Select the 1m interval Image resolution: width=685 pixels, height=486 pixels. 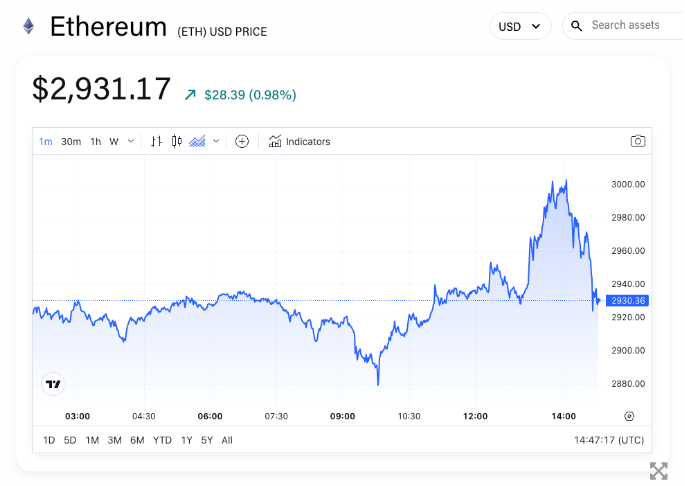[x=46, y=141]
